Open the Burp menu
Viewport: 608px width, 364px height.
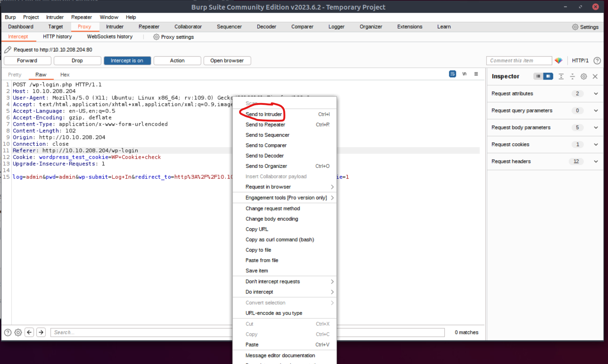click(x=10, y=17)
